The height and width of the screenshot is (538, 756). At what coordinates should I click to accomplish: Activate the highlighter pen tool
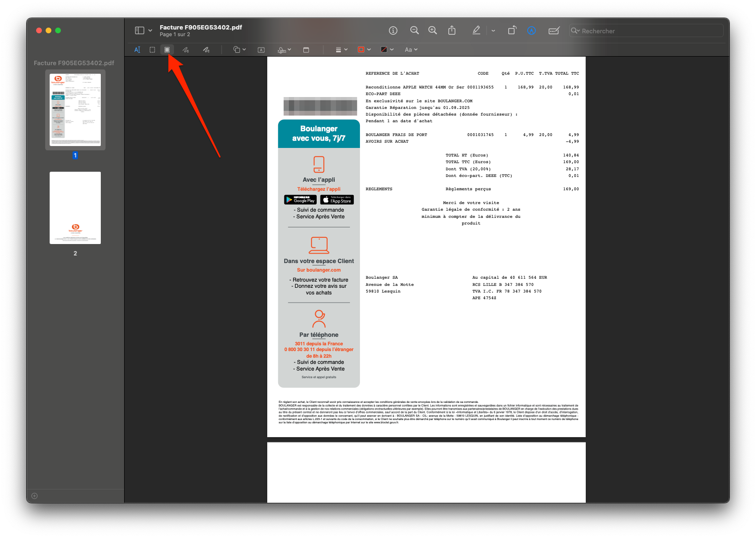pos(476,30)
